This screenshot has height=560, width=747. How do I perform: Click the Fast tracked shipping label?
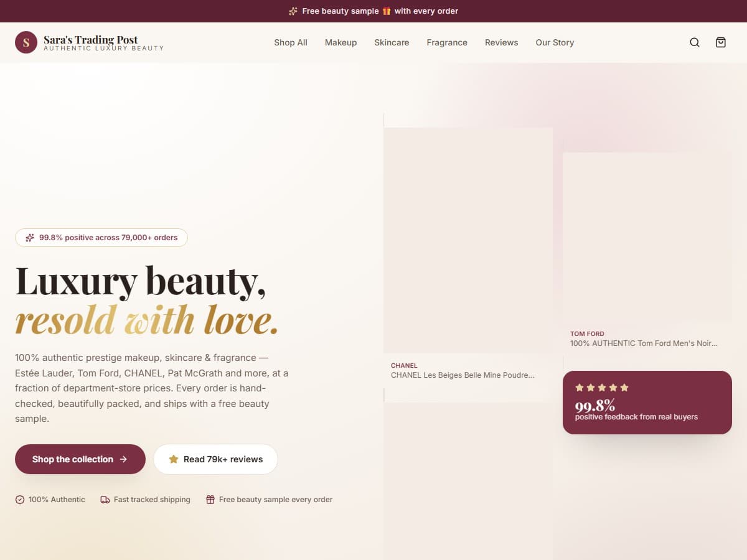click(152, 500)
